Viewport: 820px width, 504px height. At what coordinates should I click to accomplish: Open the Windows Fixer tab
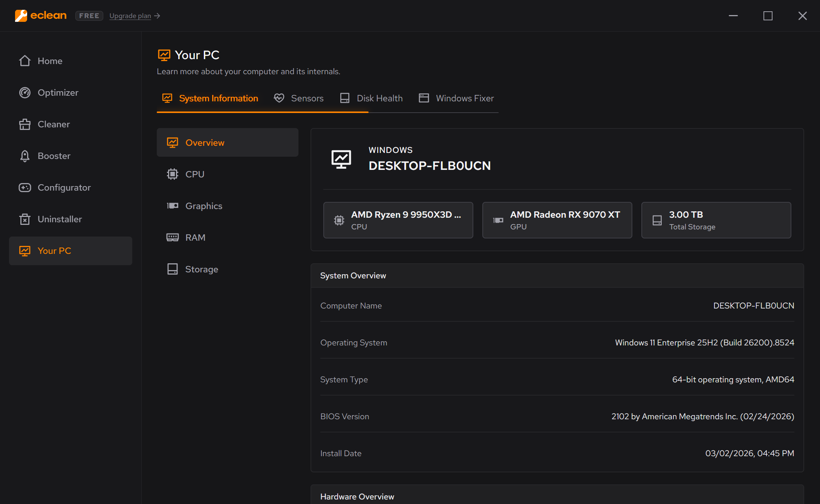(x=456, y=98)
